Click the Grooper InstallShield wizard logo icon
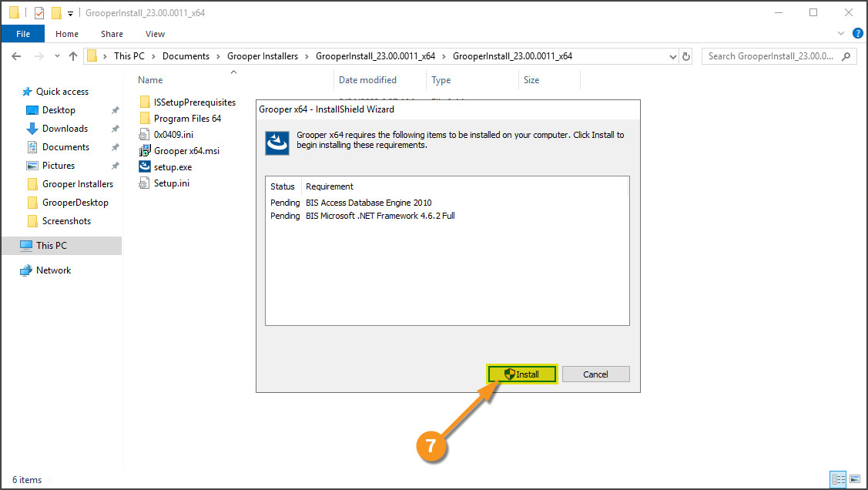Image resolution: width=868 pixels, height=490 pixels. click(277, 143)
